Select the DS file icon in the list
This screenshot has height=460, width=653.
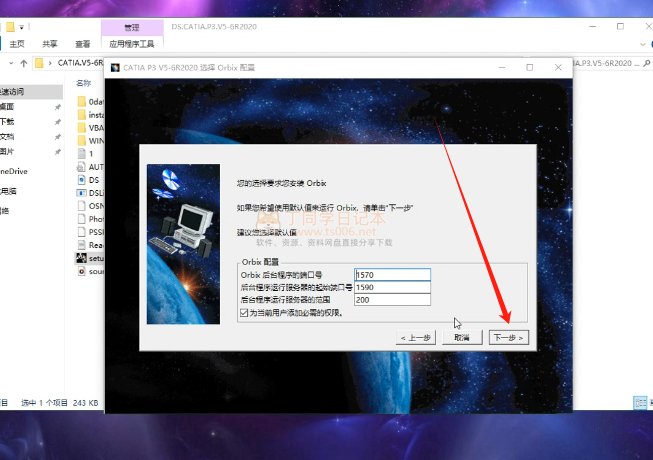pyautogui.click(x=82, y=180)
